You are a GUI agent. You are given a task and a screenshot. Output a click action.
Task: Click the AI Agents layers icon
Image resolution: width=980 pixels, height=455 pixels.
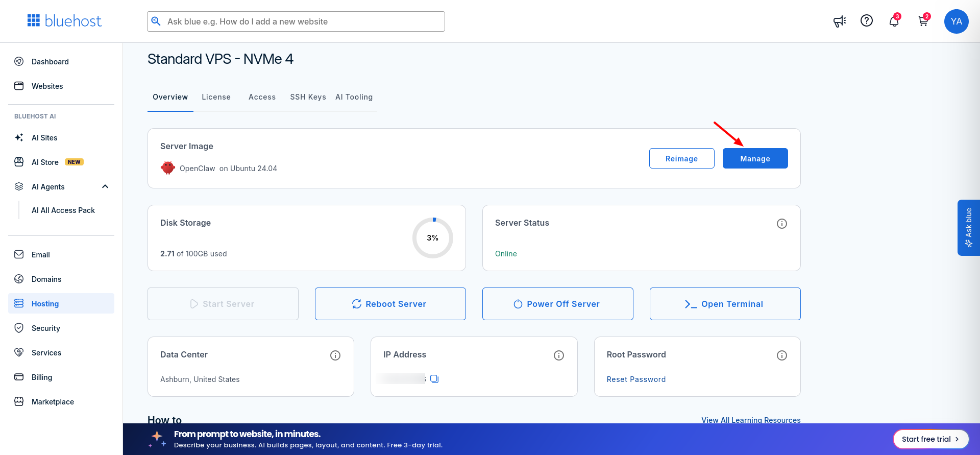pos(19,186)
